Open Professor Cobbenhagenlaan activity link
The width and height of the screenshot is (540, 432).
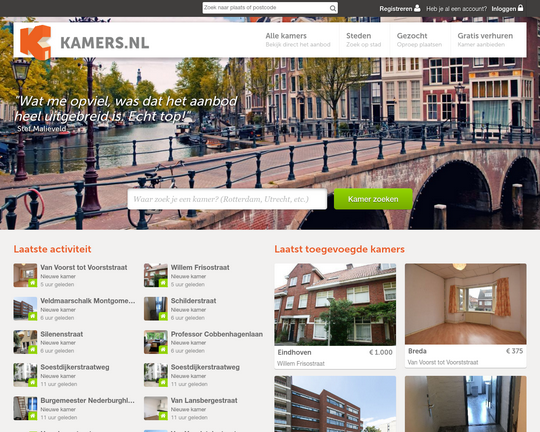coord(217,334)
